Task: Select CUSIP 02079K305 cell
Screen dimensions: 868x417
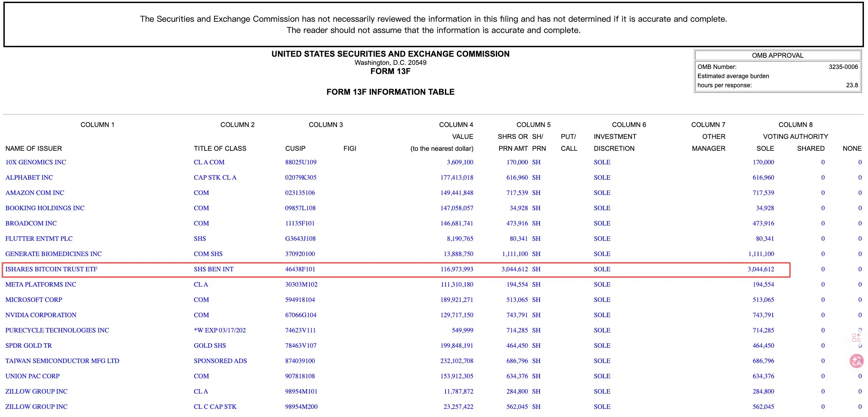Action: pyautogui.click(x=301, y=178)
